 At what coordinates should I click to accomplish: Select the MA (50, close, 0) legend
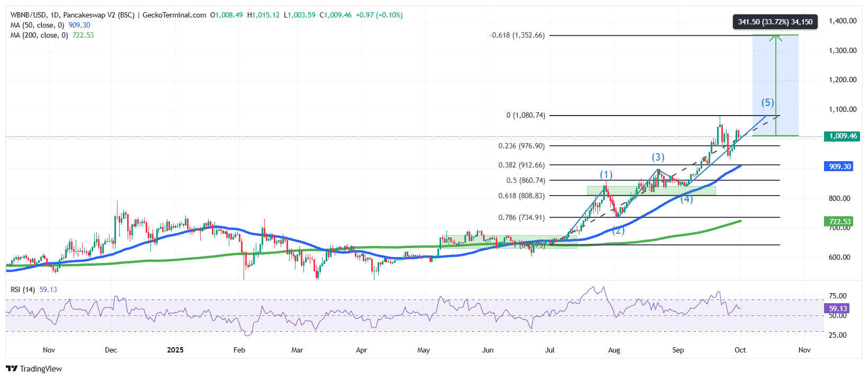(x=37, y=25)
